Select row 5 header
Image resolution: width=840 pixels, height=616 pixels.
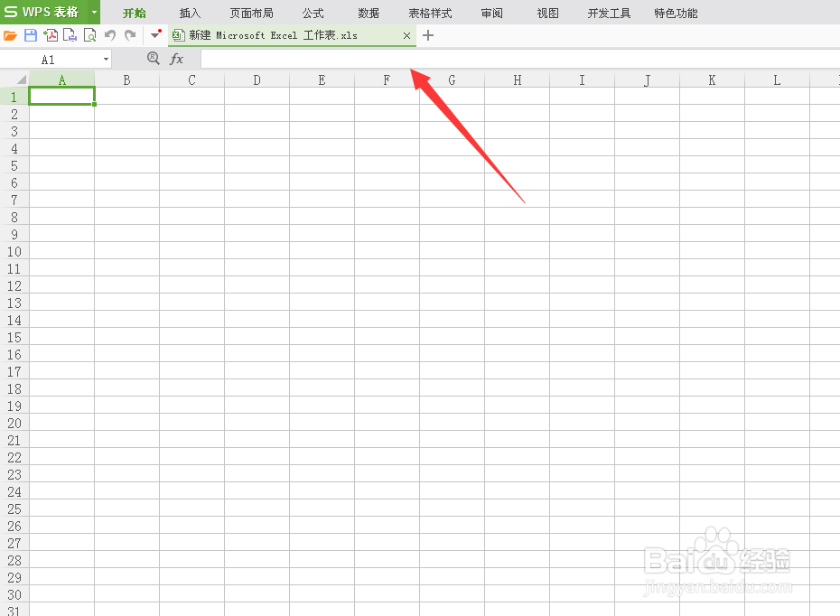(x=13, y=165)
